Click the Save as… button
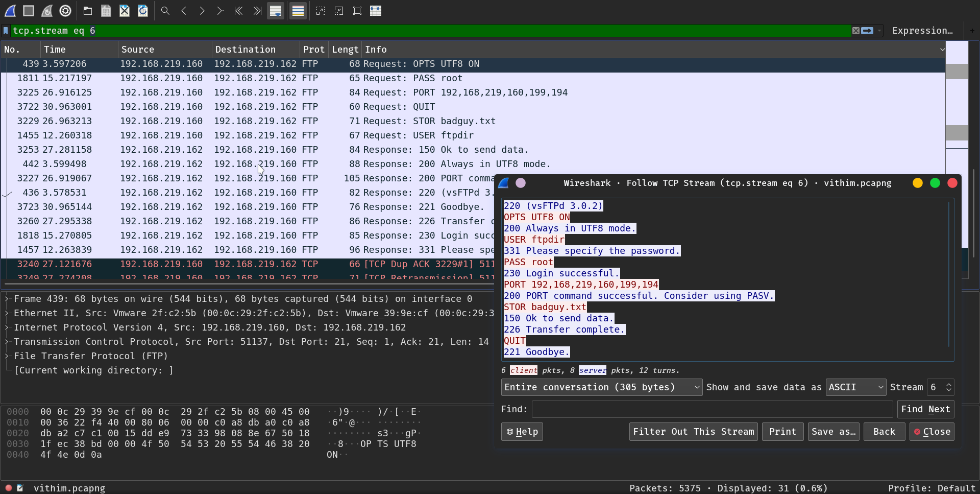Viewport: 980px width, 494px height. 833,432
